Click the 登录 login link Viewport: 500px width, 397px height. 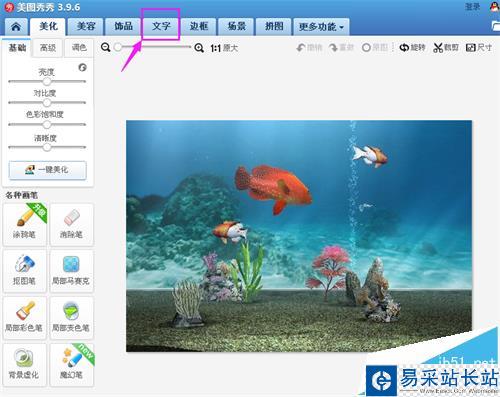click(x=472, y=7)
